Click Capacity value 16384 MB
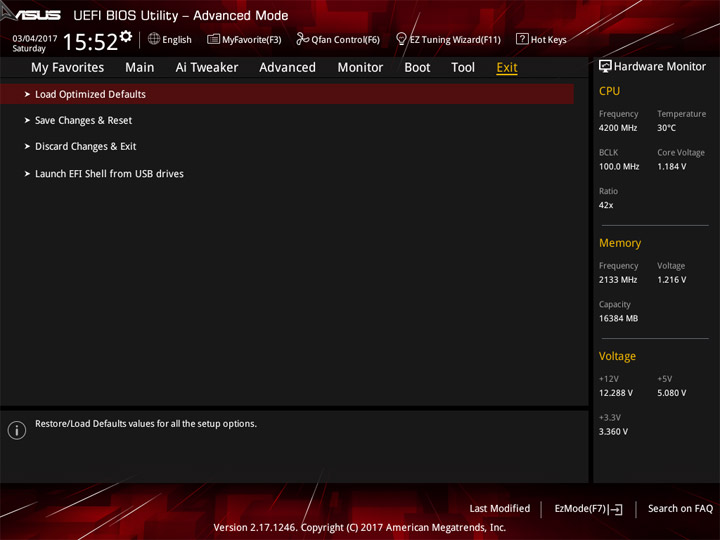The image size is (720, 540). tap(618, 318)
